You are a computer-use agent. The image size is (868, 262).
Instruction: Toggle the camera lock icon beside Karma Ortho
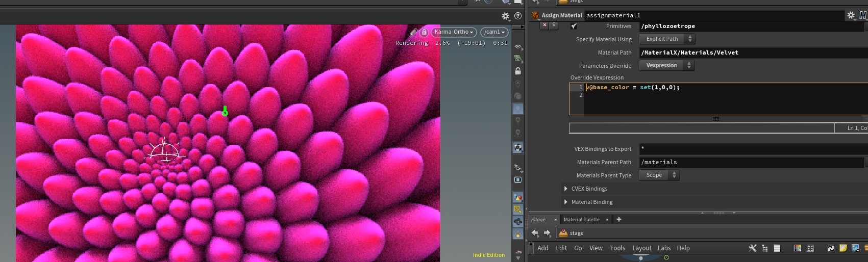pyautogui.click(x=424, y=32)
